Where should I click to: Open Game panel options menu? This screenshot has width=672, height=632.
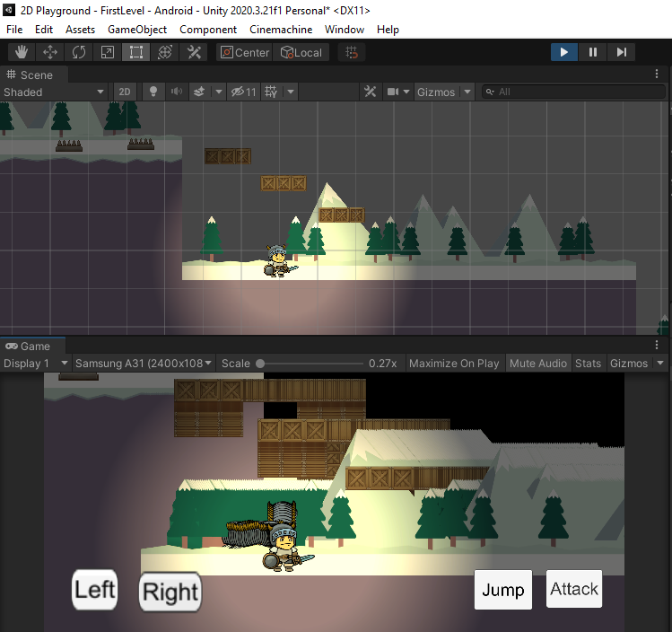click(x=656, y=345)
